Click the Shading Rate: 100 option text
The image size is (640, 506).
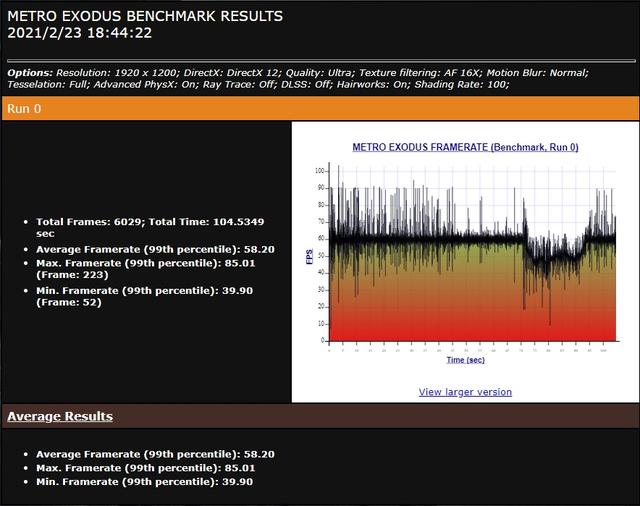click(469, 84)
